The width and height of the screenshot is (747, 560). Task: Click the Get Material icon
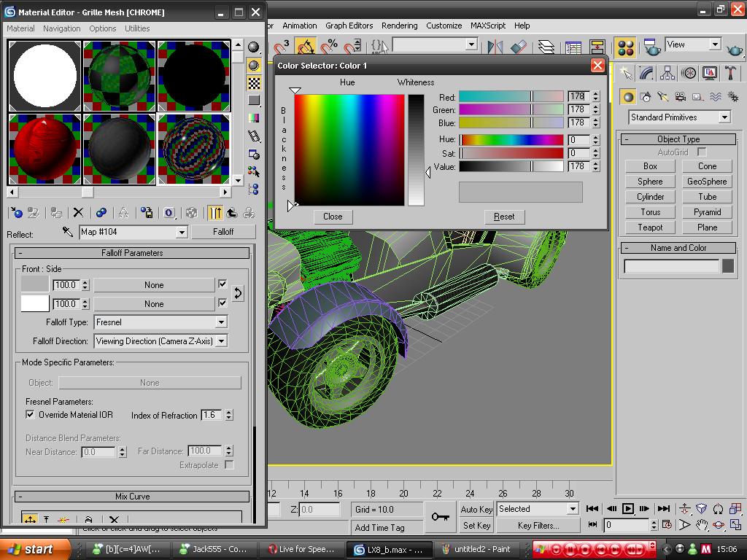point(16,213)
